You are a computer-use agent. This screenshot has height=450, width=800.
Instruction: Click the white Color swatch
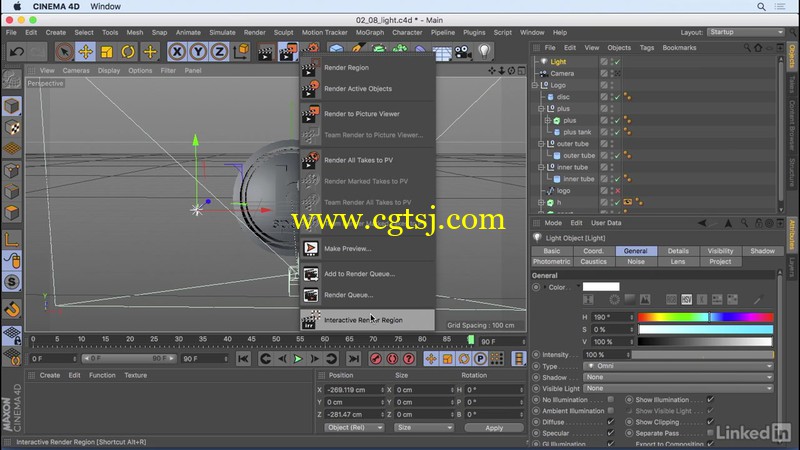[x=601, y=287]
